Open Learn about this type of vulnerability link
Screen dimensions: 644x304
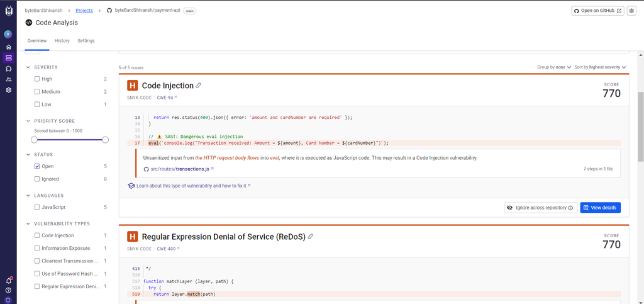194,186
